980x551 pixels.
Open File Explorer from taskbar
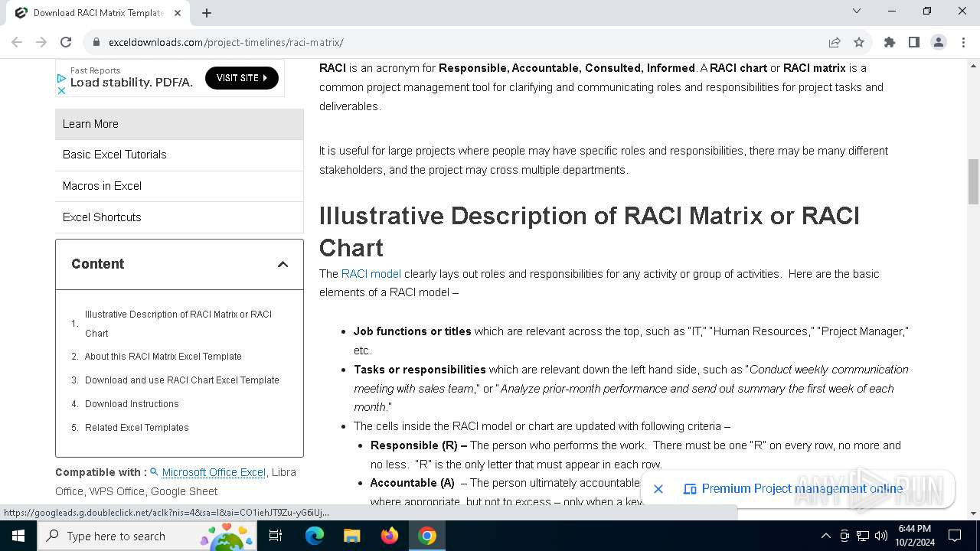352,536
